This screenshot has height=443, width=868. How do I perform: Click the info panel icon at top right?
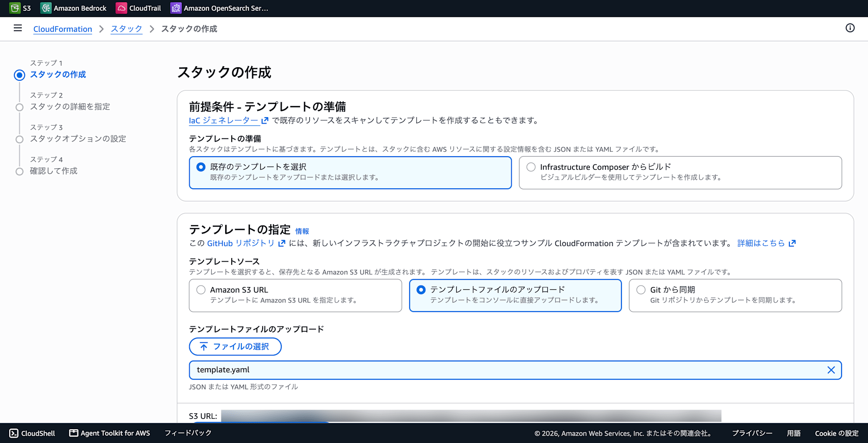850,28
